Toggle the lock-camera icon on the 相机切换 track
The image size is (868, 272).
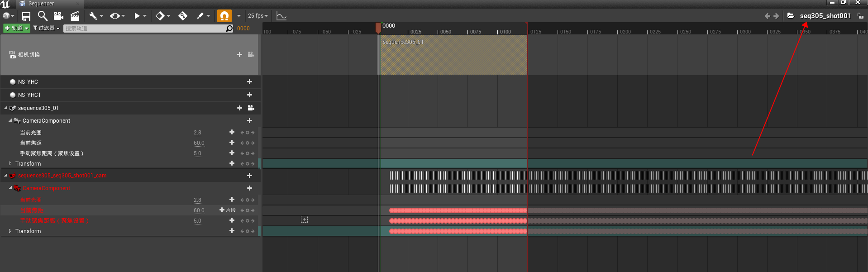coord(251,55)
